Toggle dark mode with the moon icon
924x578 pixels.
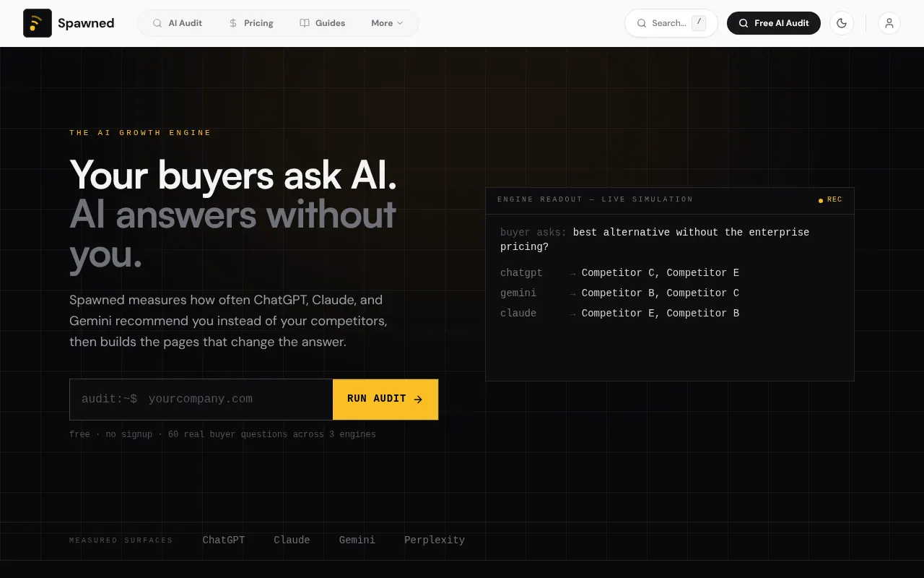842,23
